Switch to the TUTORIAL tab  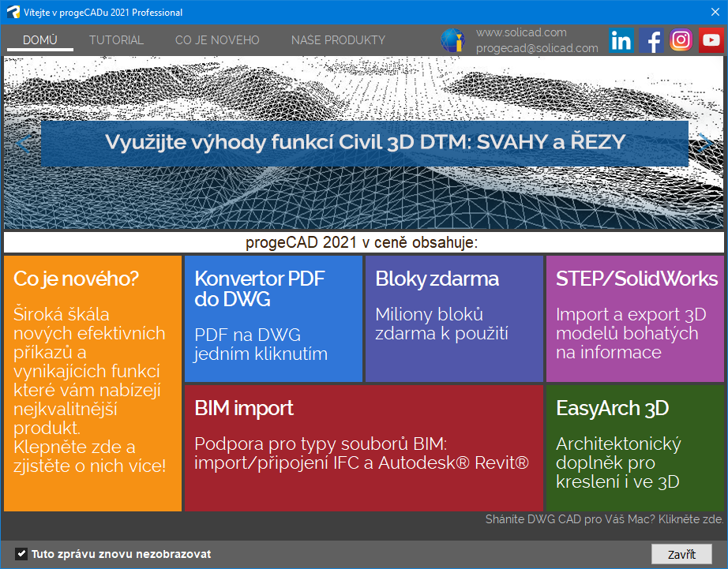pos(116,39)
